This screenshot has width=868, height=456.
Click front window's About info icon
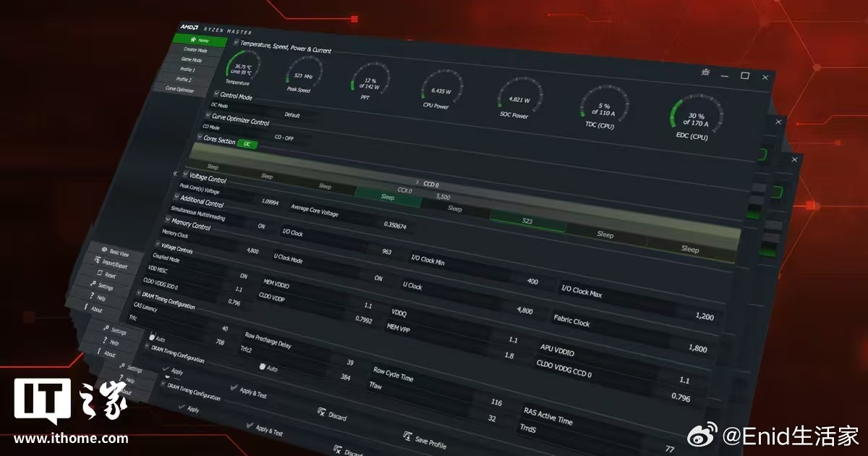click(x=86, y=308)
